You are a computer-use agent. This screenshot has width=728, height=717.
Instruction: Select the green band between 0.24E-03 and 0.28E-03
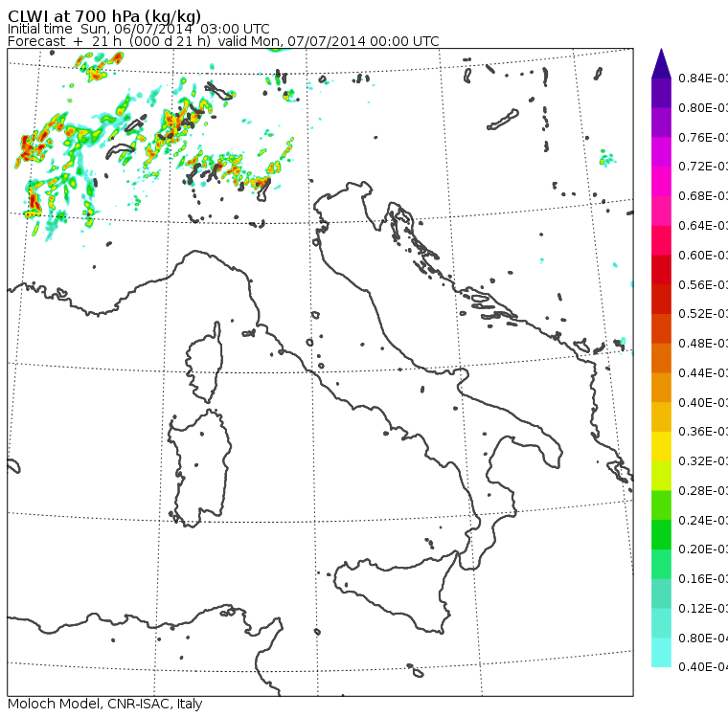(661, 505)
